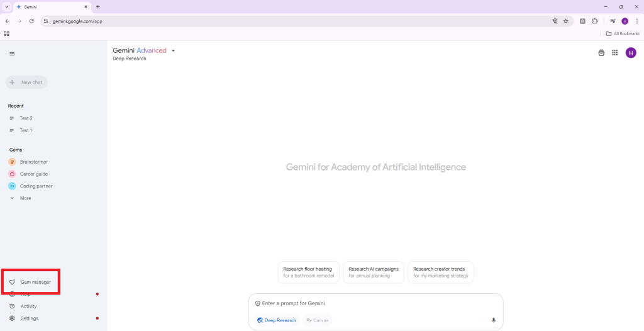Click the address bar URL
The width and height of the screenshot is (644, 331).
[77, 21]
